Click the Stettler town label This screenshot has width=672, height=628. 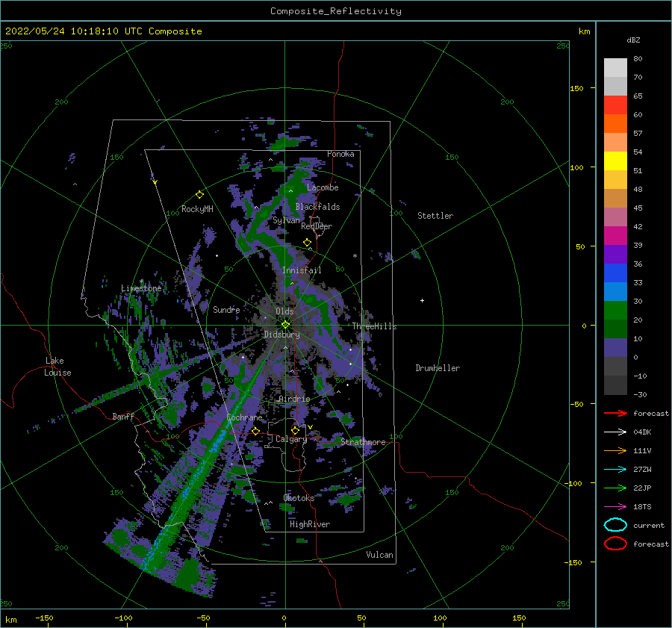tap(435, 216)
